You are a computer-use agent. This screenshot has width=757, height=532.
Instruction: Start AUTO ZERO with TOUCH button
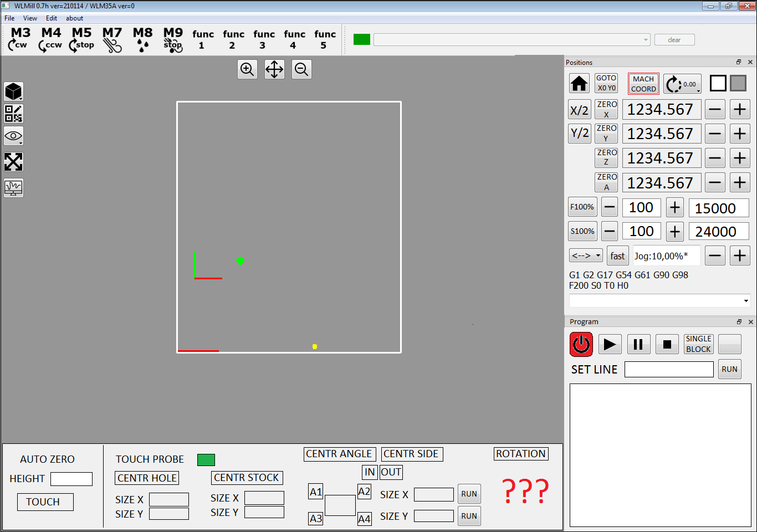45,502
